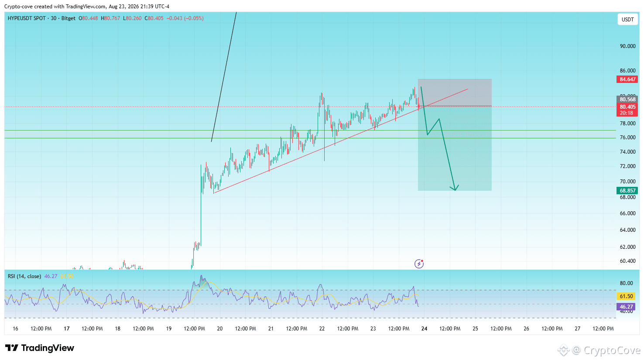This screenshot has height=361, width=644.
Task: Click date 21 on the time axis
Action: pos(271,329)
